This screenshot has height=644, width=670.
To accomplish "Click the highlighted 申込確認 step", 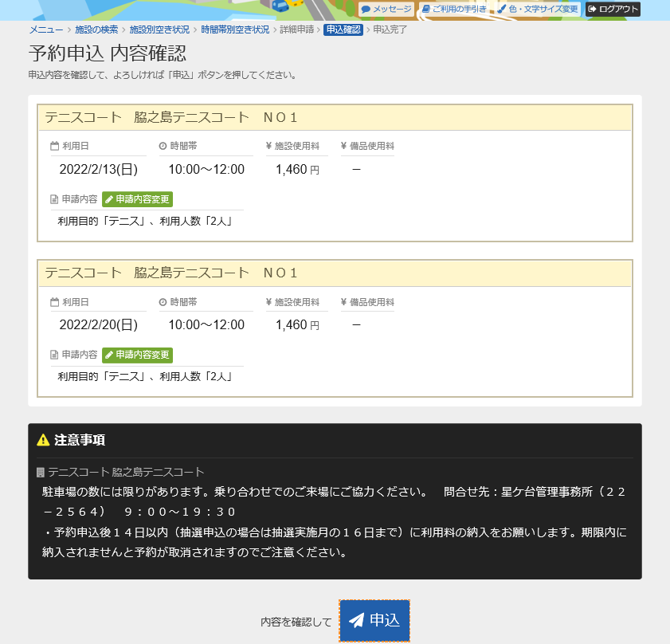I will point(343,29).
